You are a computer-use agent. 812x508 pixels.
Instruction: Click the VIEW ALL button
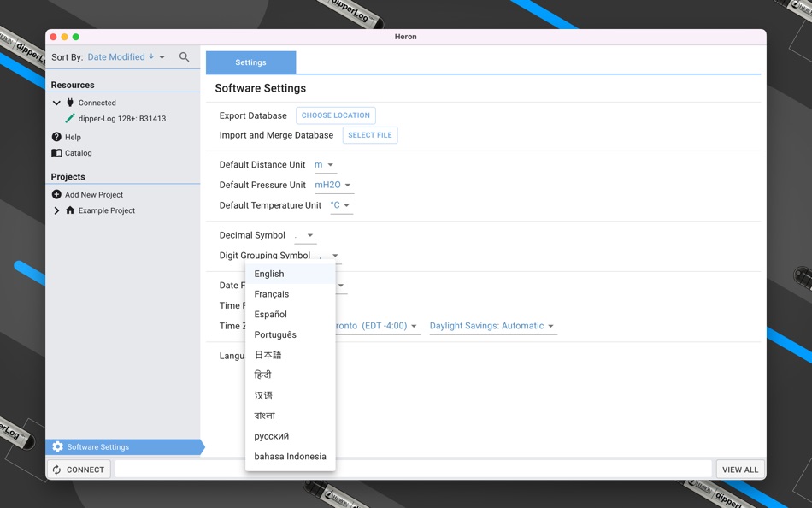pos(740,470)
